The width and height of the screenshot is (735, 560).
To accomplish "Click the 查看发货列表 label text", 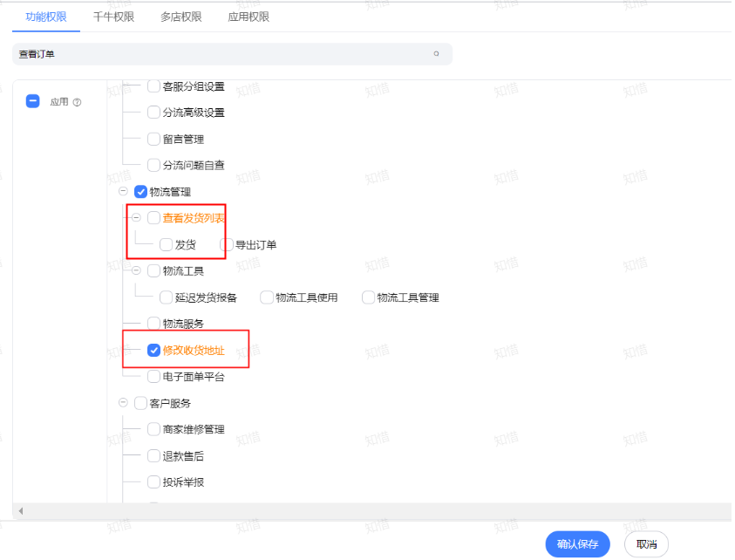I will (x=194, y=218).
